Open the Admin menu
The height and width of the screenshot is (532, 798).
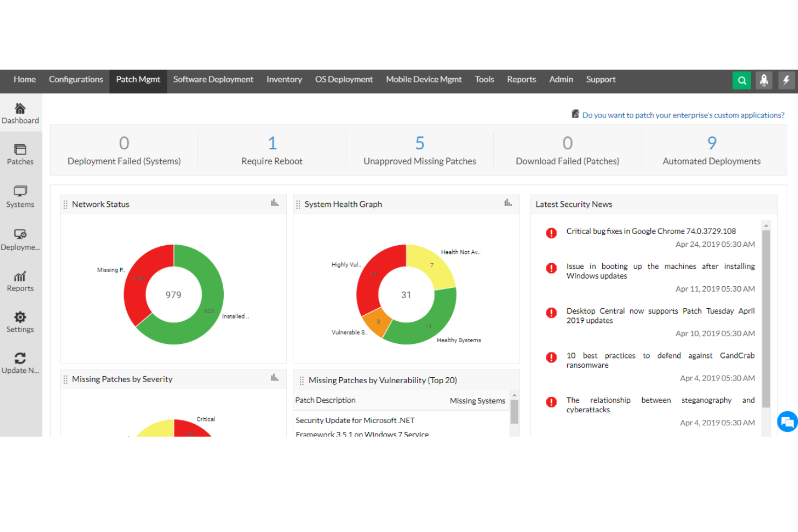[x=561, y=79]
